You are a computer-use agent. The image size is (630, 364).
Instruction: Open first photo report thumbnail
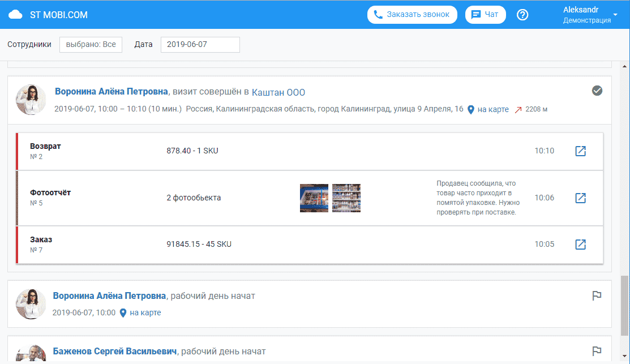314,198
